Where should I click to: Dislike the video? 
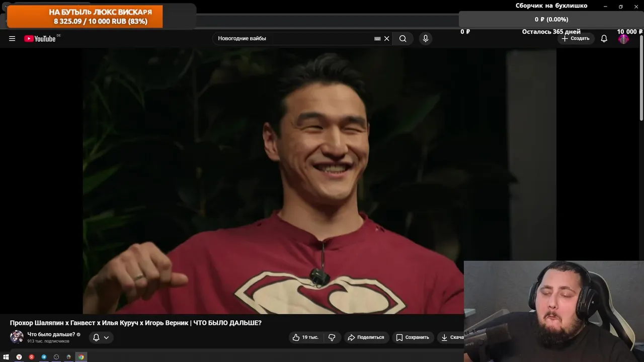pos(332,337)
